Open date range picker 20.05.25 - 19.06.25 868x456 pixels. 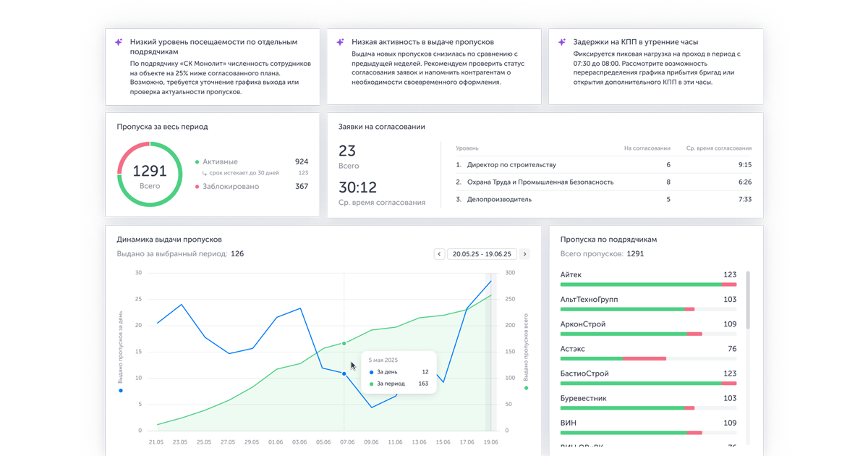(482, 254)
